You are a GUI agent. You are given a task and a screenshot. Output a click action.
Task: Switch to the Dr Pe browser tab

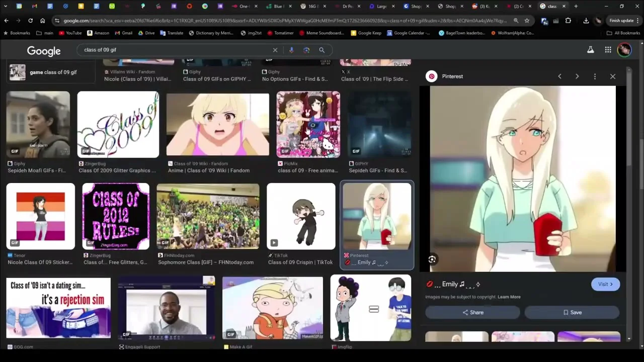coord(347,6)
